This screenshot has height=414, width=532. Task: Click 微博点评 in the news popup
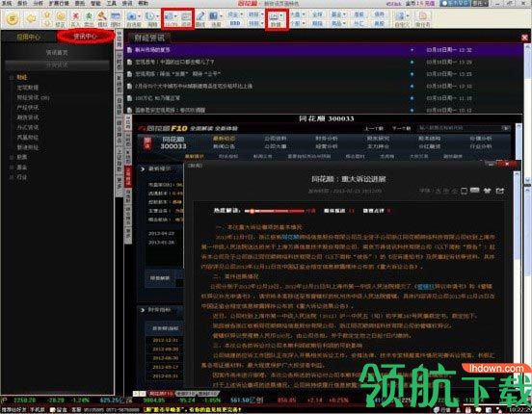pos(374,211)
